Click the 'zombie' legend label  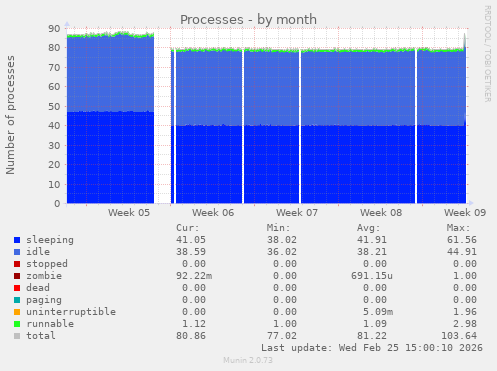pyautogui.click(x=44, y=276)
